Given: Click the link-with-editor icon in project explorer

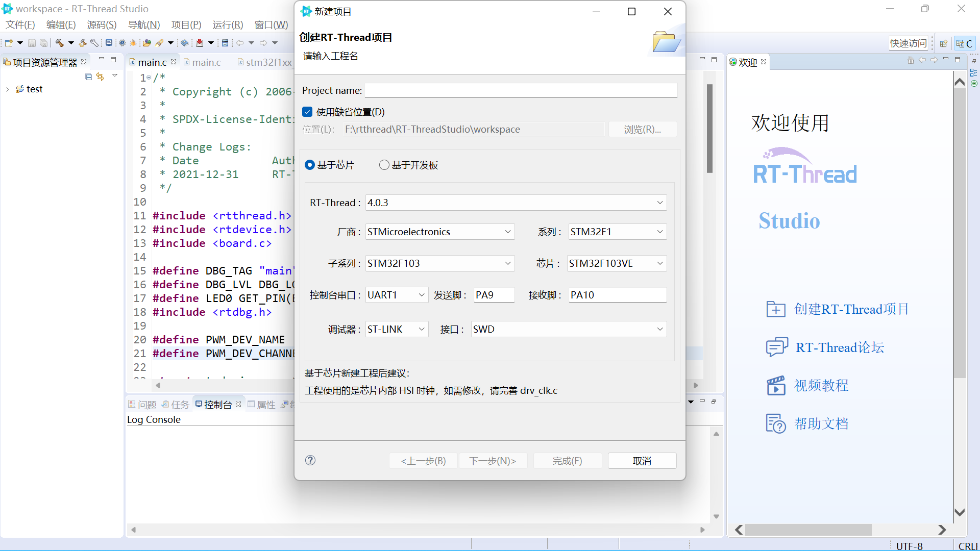Looking at the screenshot, I should pos(100,77).
